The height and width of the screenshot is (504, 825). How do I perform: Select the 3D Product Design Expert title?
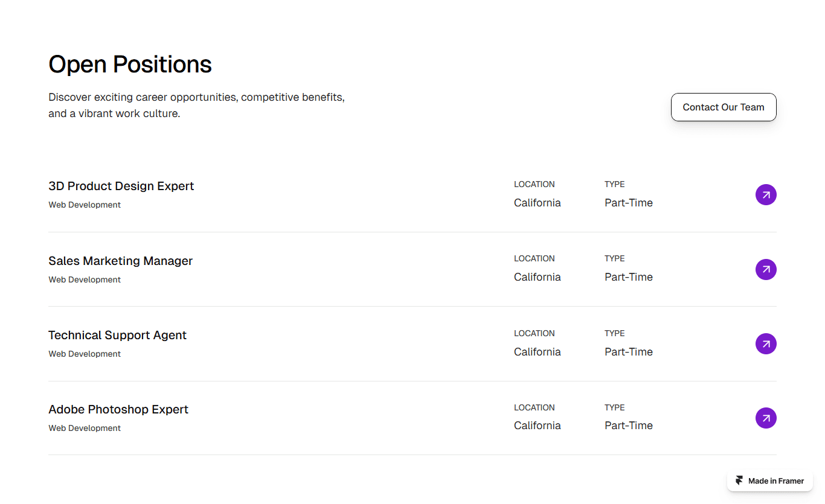tap(121, 186)
